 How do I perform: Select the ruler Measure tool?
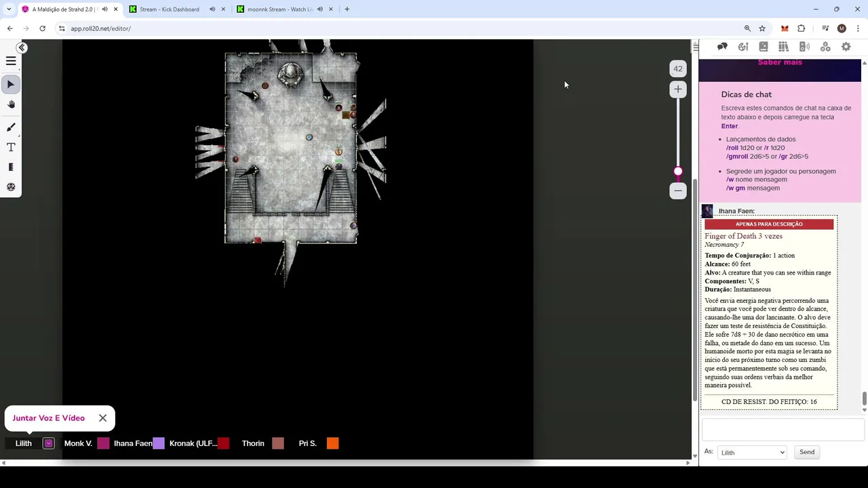pos(11,167)
